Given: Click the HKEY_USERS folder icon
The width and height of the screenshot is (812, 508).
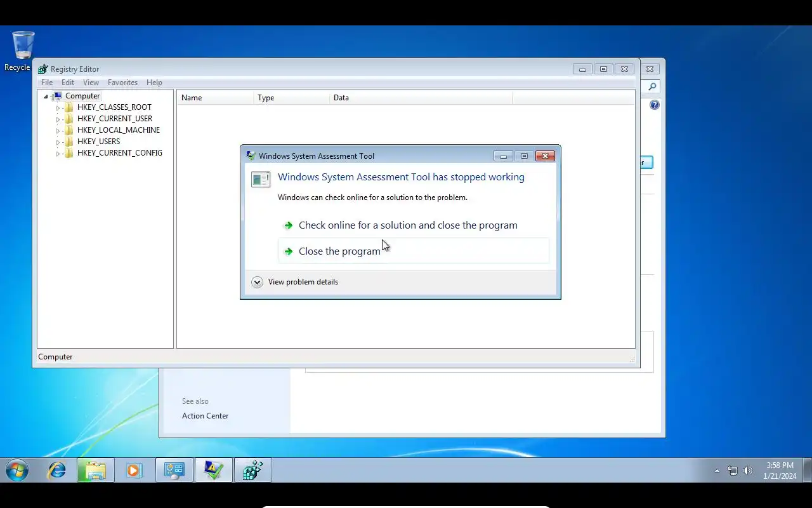Looking at the screenshot, I should (69, 142).
